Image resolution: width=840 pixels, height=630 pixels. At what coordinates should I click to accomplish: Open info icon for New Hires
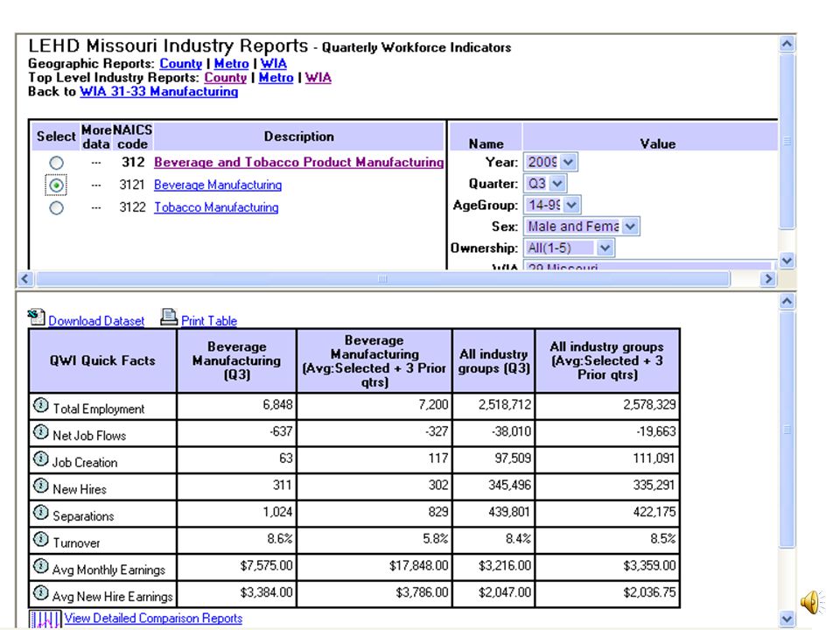(41, 486)
